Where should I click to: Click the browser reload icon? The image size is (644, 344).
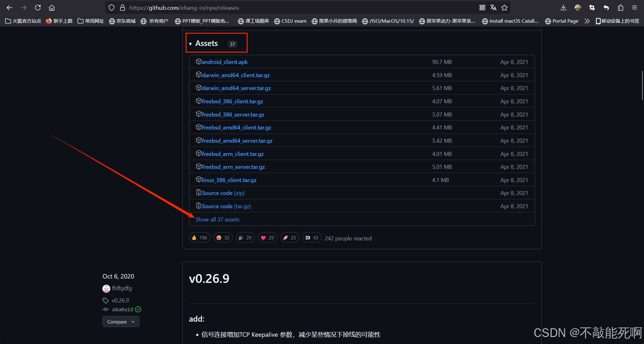tap(38, 8)
